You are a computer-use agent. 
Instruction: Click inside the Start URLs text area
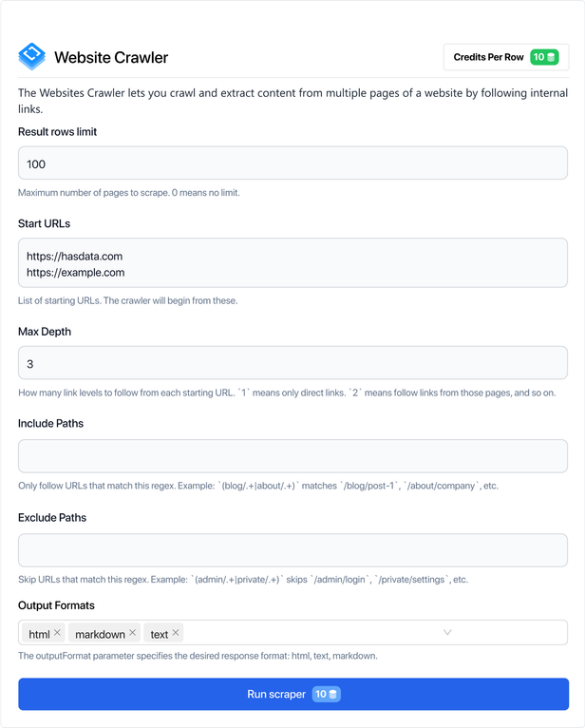point(292,263)
